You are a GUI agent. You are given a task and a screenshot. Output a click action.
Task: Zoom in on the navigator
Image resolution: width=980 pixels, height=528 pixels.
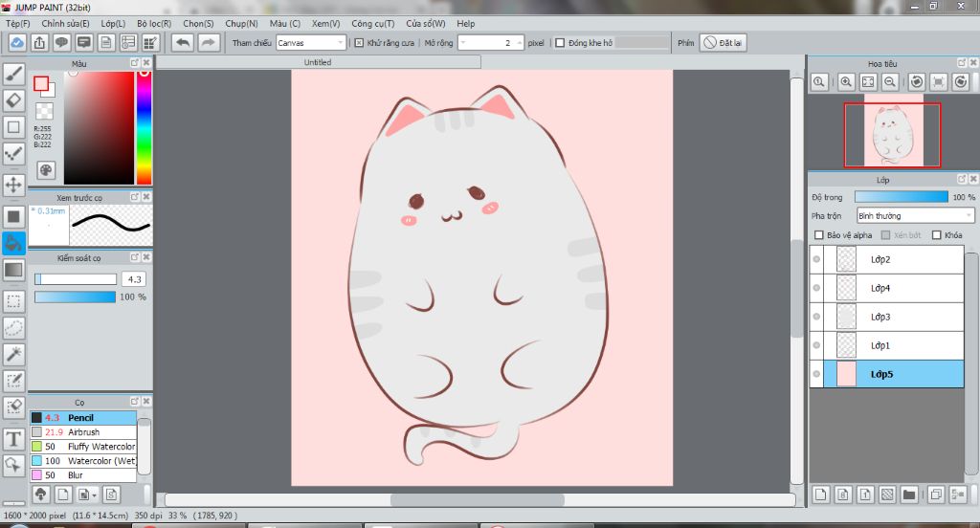pyautogui.click(x=846, y=82)
